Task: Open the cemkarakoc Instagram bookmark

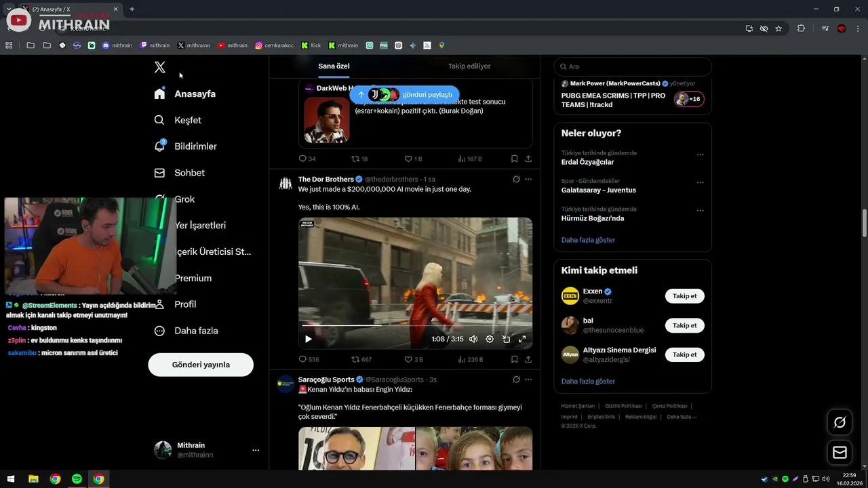Action: point(274,45)
